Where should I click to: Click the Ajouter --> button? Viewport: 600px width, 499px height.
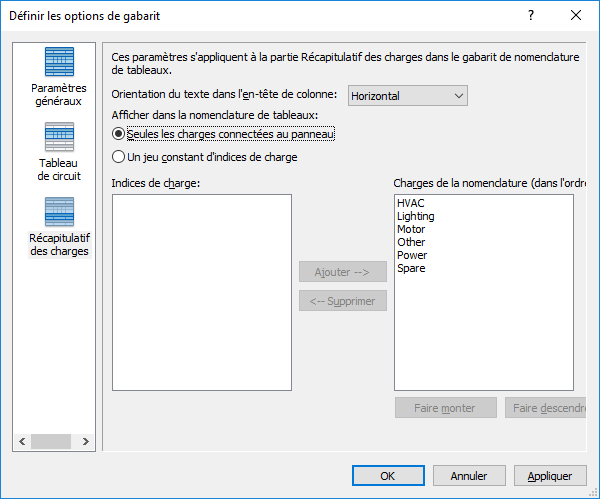tap(343, 272)
